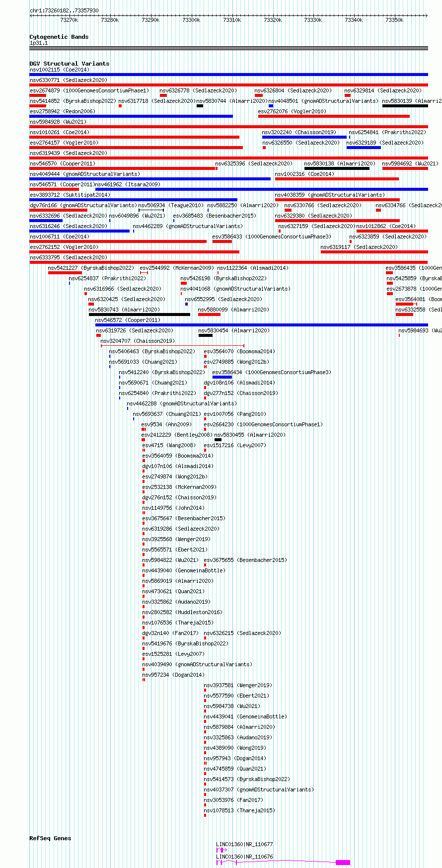442x868 pixels.
Task: Click LINC01360|NR_110677 gene label
Action: click(244, 844)
